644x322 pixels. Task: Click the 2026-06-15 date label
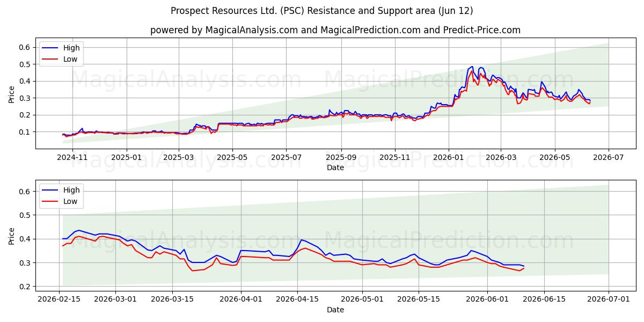[544, 299]
